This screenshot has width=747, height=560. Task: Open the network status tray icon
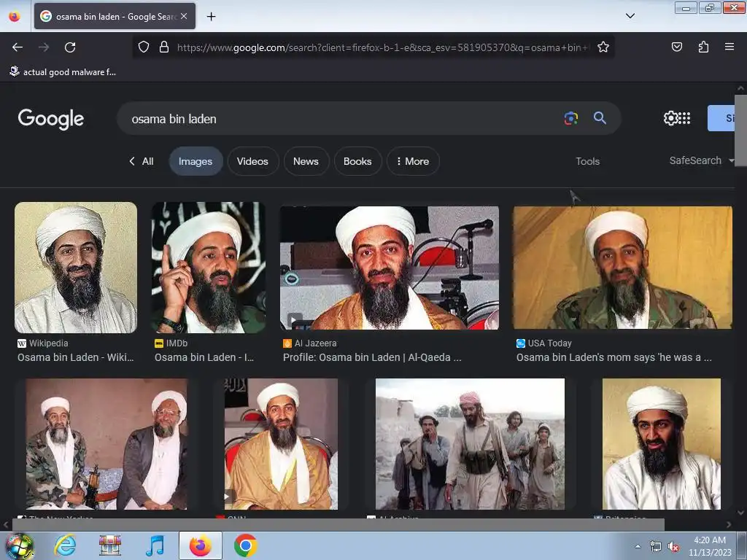656,547
